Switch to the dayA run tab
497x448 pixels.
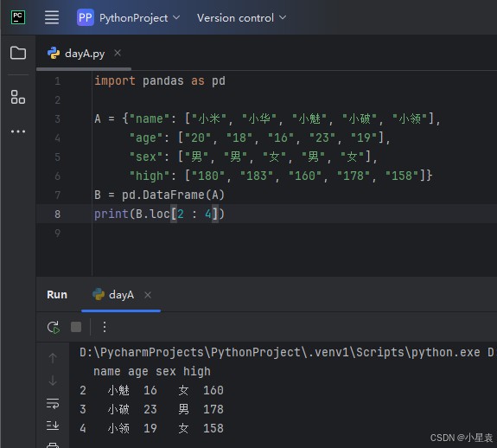(x=113, y=295)
